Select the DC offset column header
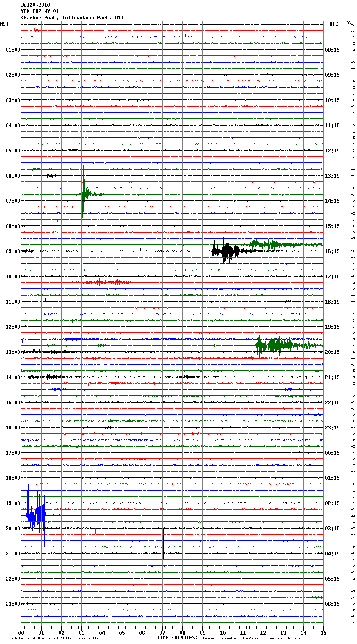The width and height of the screenshot is (357, 644). point(349,23)
